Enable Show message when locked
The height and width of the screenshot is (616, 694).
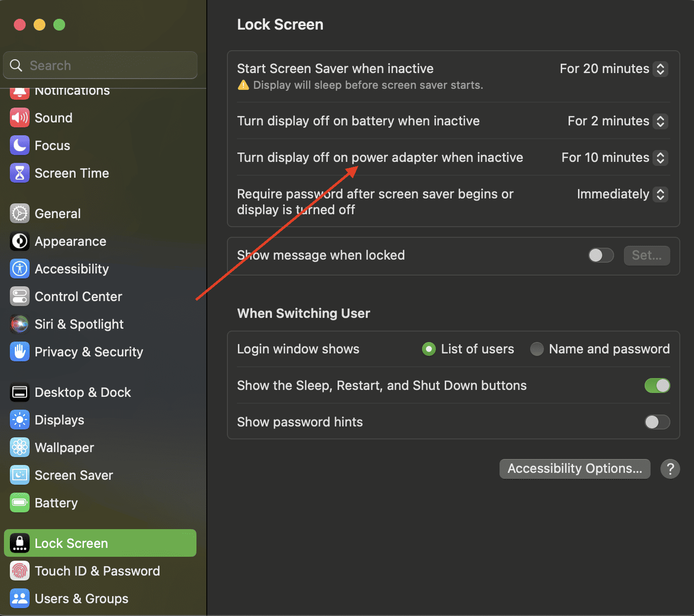pyautogui.click(x=600, y=255)
